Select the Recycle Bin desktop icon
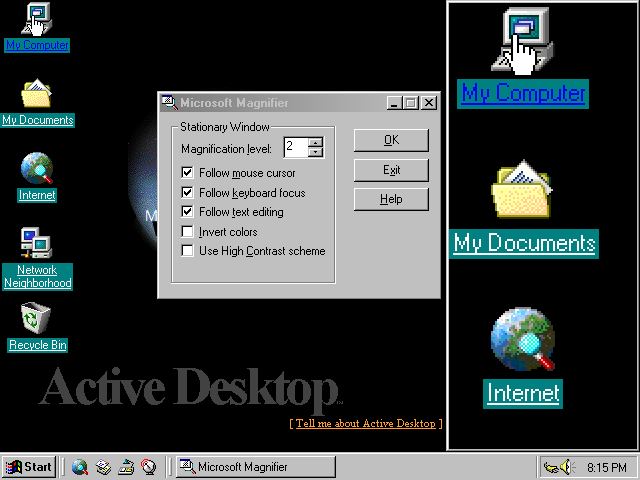Image resolution: width=640 pixels, height=480 pixels. 36,318
